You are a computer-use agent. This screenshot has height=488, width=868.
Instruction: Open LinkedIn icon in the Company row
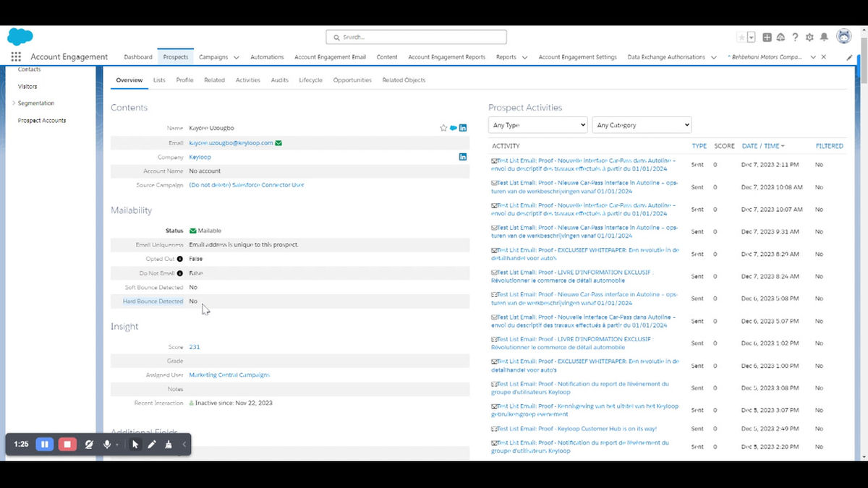coord(463,157)
